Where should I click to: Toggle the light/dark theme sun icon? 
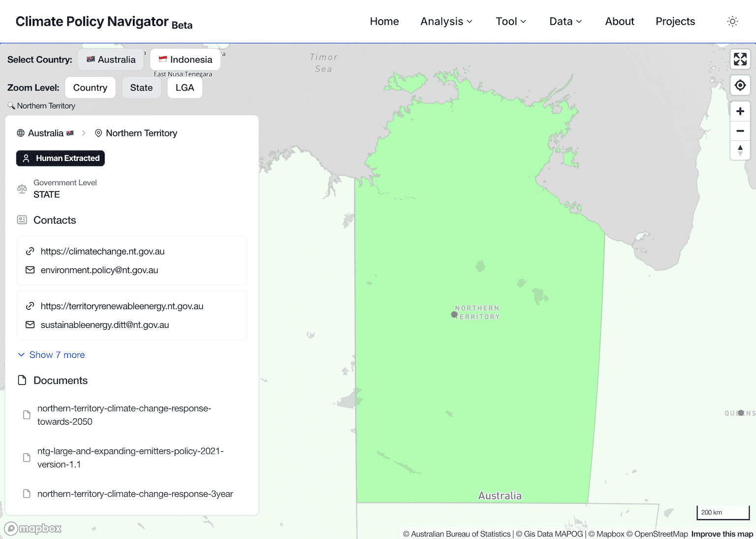tap(732, 22)
